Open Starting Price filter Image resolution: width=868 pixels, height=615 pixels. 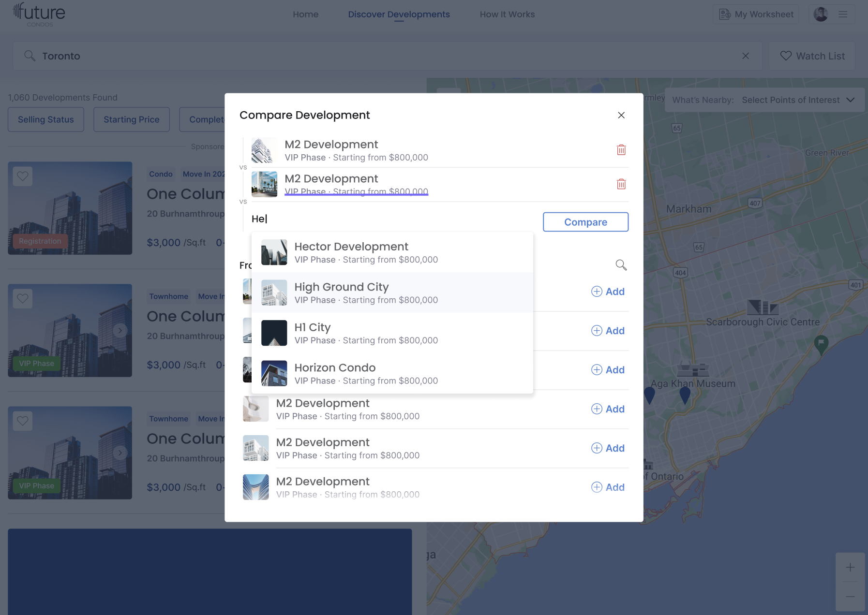(x=132, y=119)
